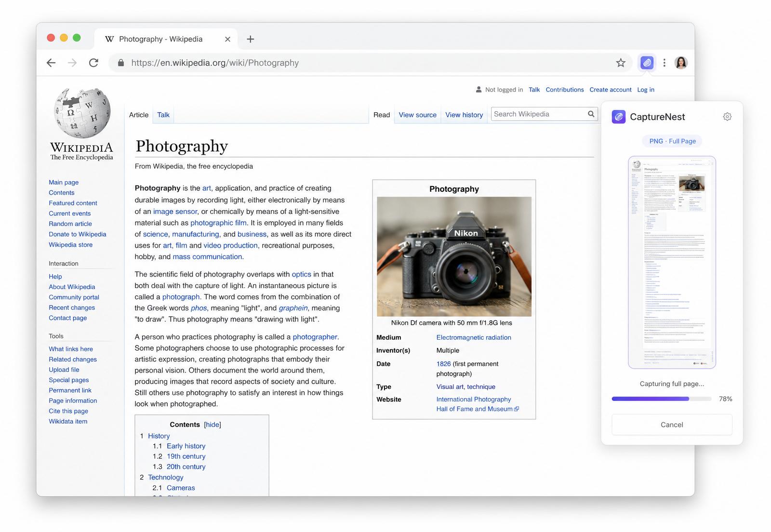The width and height of the screenshot is (771, 532).
Task: Open a new tab with the plus icon
Action: (250, 39)
